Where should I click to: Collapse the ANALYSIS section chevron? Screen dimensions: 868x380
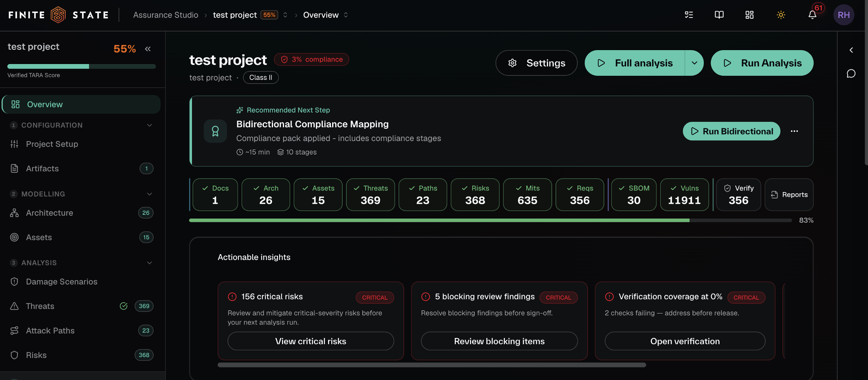click(x=150, y=263)
